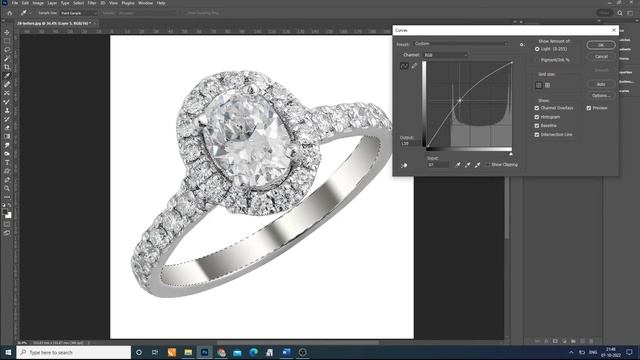Open the Image menu
Screen dimensions: 640x360
click(38, 3)
